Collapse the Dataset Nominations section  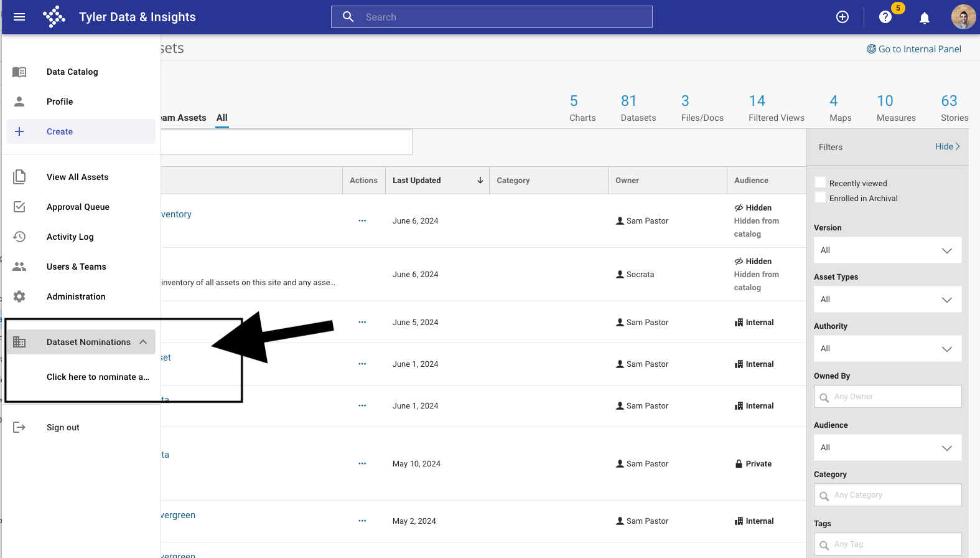(143, 342)
